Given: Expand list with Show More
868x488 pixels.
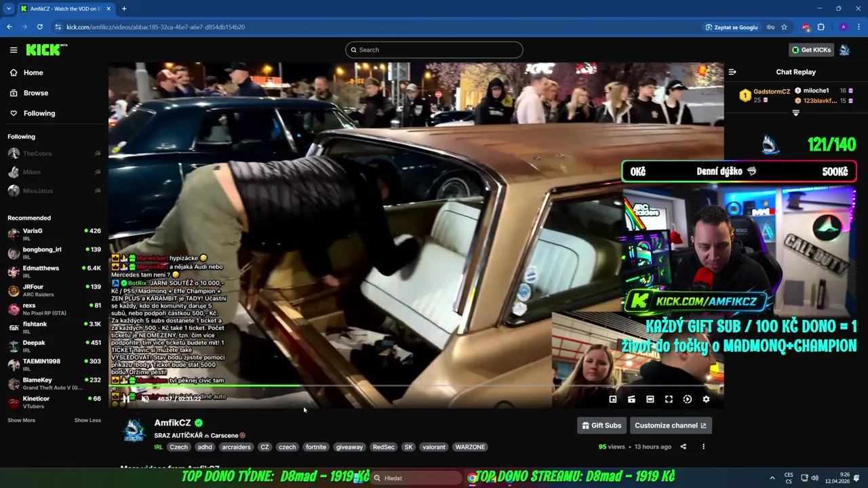Looking at the screenshot, I should point(22,420).
